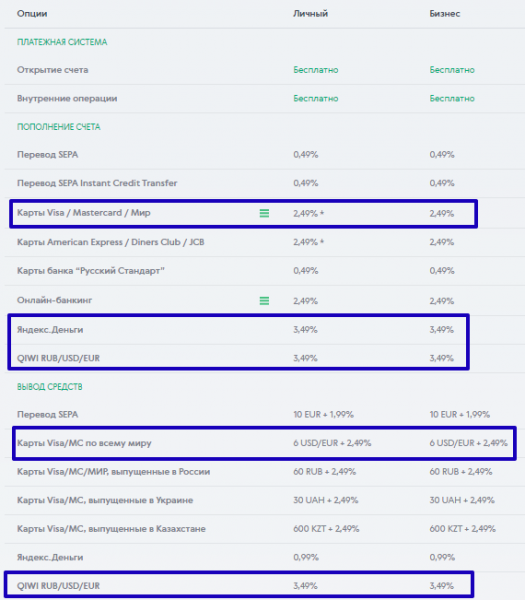The image size is (525, 600).
Task: Click Бесплатно for Личный Открытие счета
Action: click(x=316, y=70)
